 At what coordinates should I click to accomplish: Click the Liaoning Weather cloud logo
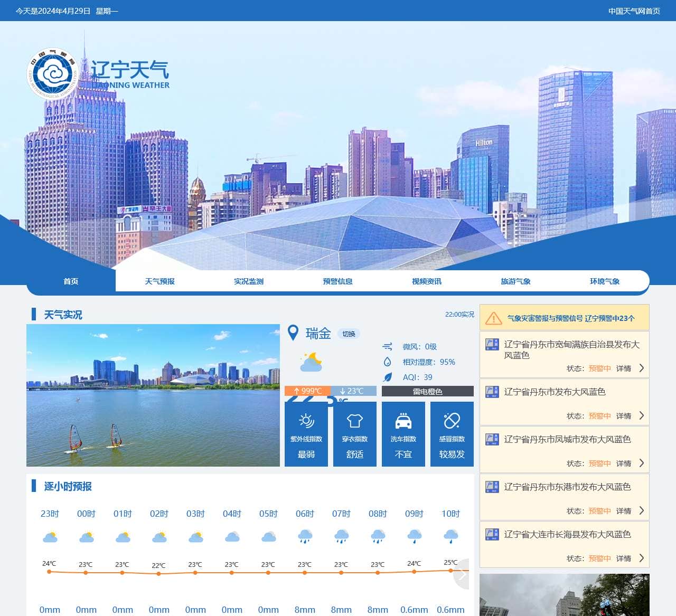52,71
